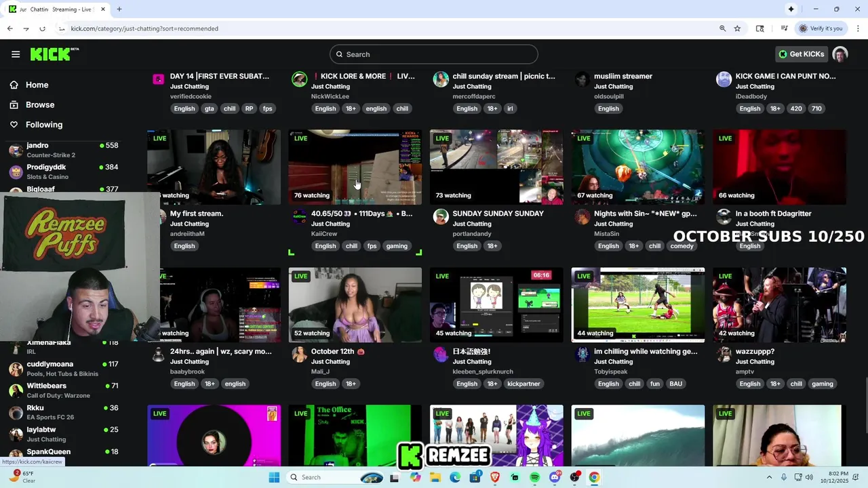Click the verifiedcookie channel avatar
The width and height of the screenshot is (868, 488).
pos(158,79)
